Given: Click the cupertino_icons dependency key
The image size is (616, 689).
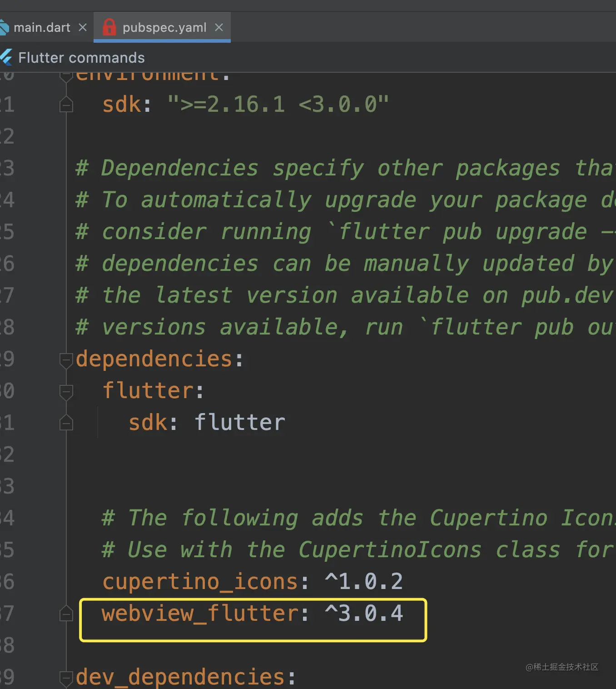Looking at the screenshot, I should 200,582.
